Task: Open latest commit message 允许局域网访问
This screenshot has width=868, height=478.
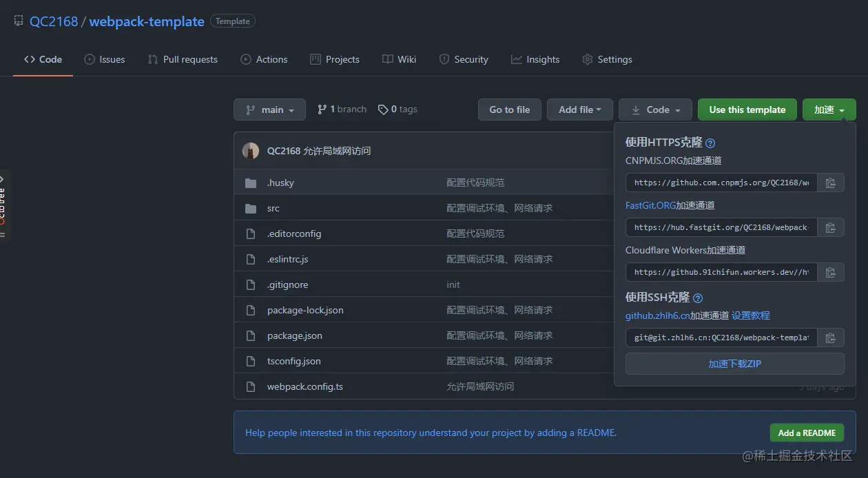Action: [x=337, y=151]
